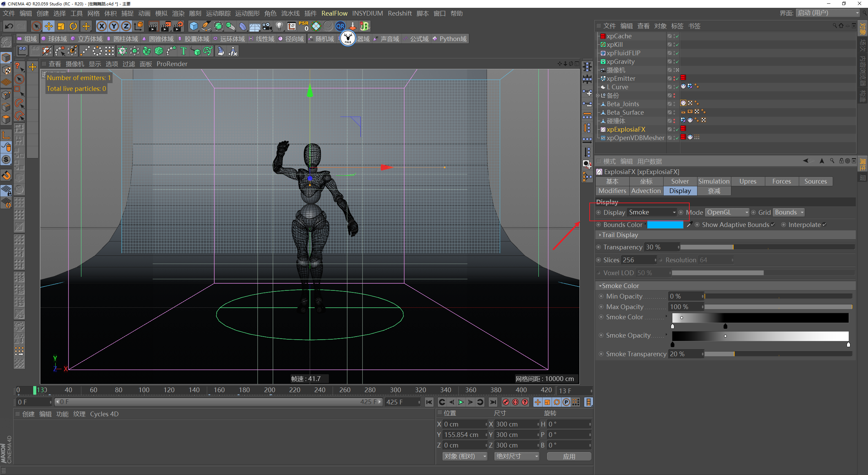Expand the Trail Display section
Screen dimensions: 868x475
(620, 235)
